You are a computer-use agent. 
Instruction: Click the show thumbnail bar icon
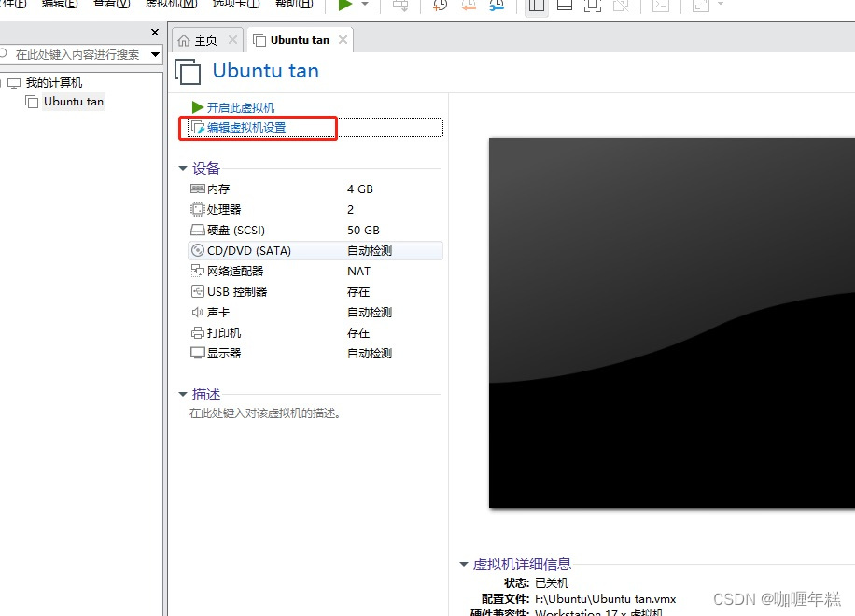(x=563, y=7)
